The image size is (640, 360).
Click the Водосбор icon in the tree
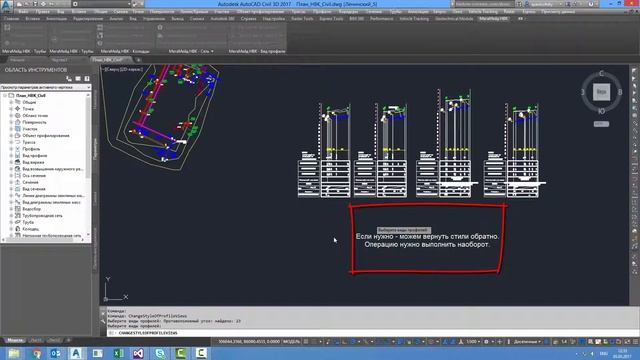tap(18, 209)
